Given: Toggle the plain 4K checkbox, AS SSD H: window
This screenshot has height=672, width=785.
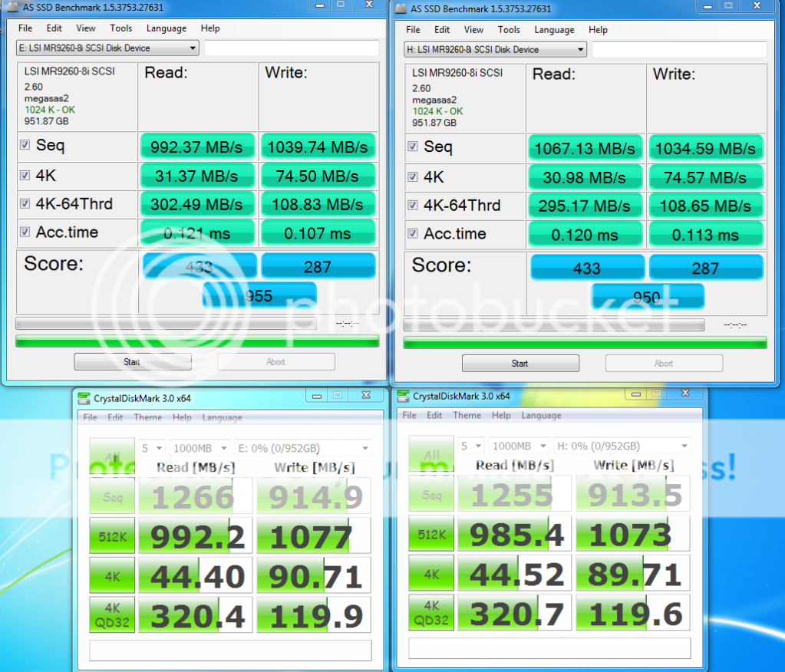Looking at the screenshot, I should point(413,176).
